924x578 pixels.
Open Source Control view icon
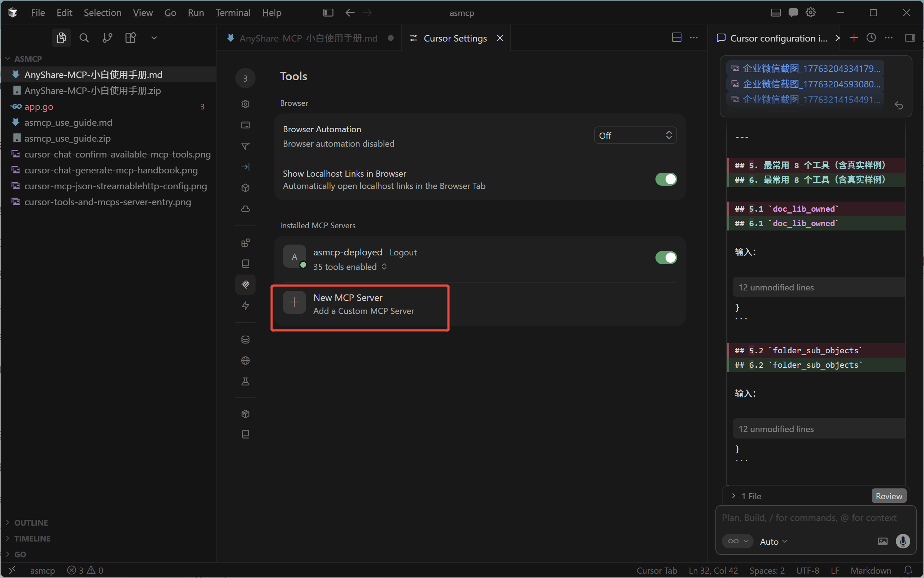pos(107,38)
